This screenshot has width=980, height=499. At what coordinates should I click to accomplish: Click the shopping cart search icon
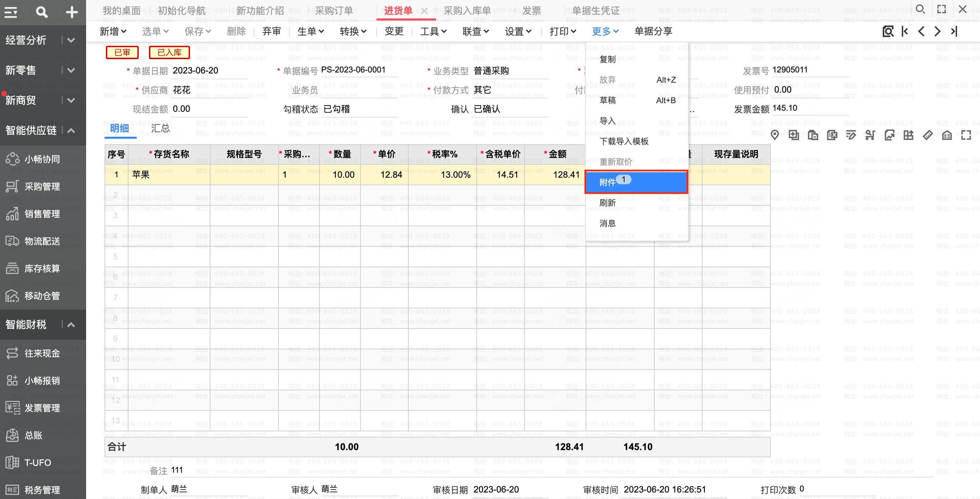pyautogui.click(x=870, y=135)
